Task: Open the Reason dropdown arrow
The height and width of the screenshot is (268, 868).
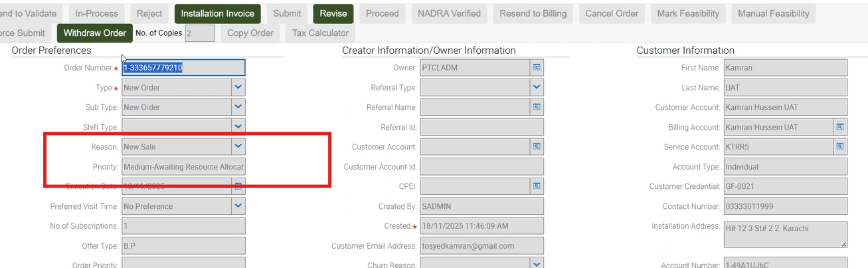Action: (238, 146)
